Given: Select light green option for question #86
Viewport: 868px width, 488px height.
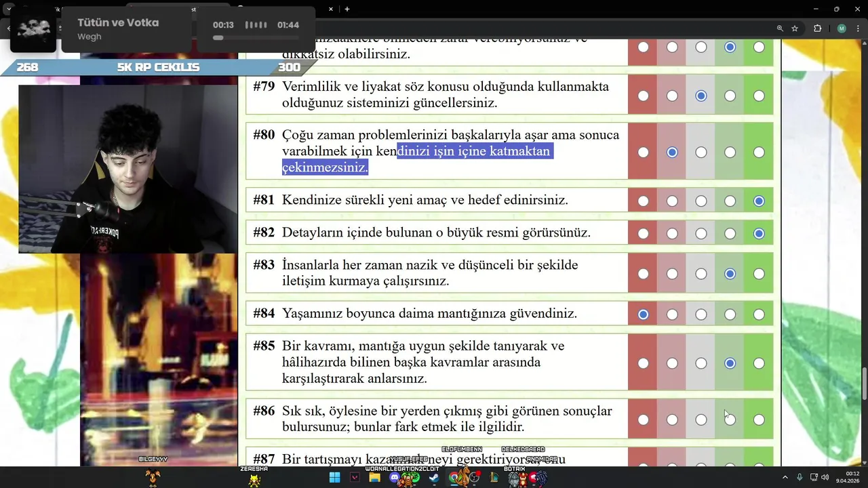Looking at the screenshot, I should click(730, 420).
